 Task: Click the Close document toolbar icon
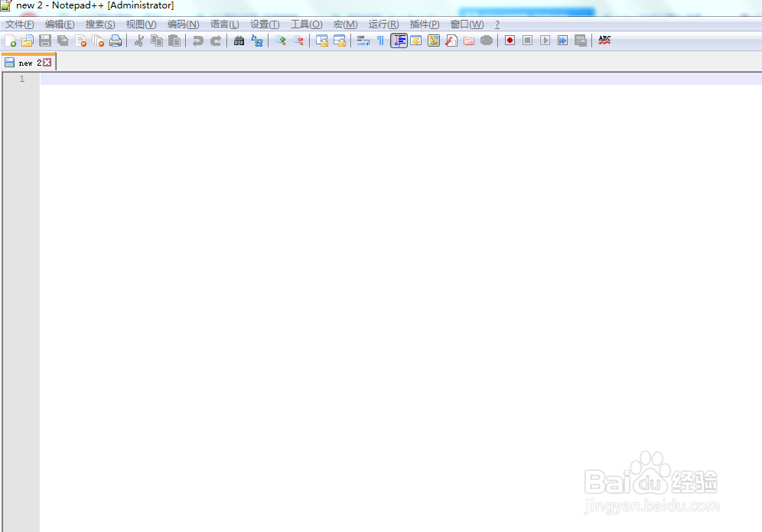tap(80, 41)
